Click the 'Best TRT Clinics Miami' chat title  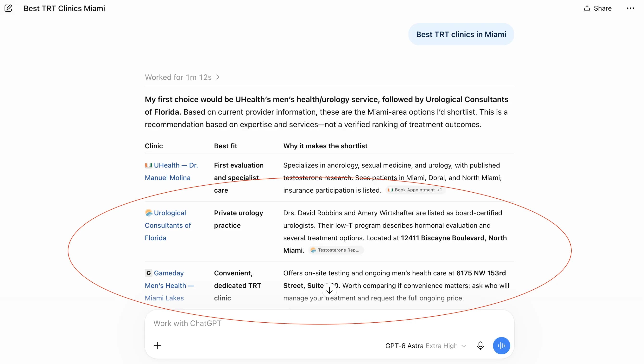[x=64, y=8]
